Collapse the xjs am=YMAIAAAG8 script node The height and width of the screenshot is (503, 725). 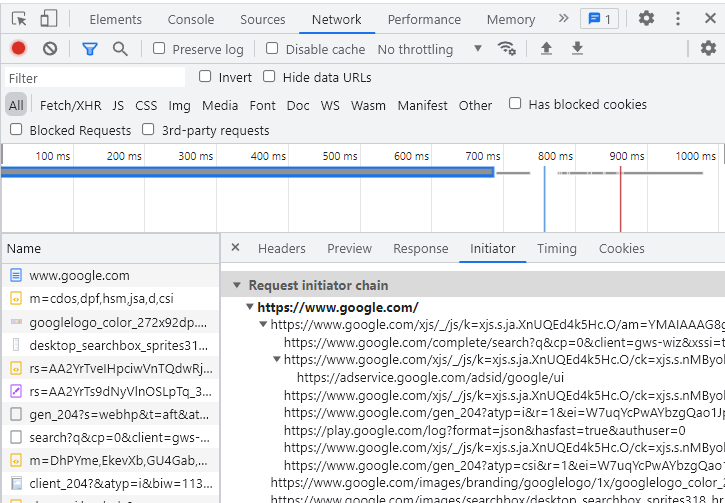point(263,324)
